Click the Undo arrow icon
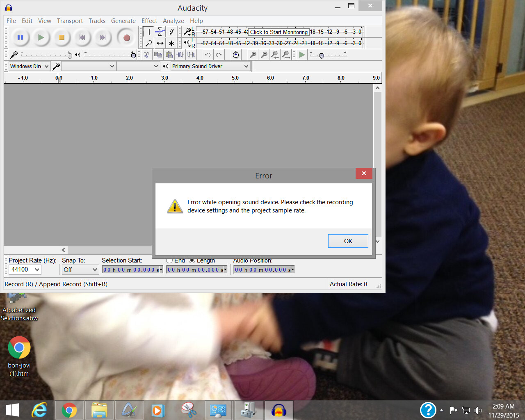Image resolution: width=525 pixels, height=420 pixels. pyautogui.click(x=208, y=55)
